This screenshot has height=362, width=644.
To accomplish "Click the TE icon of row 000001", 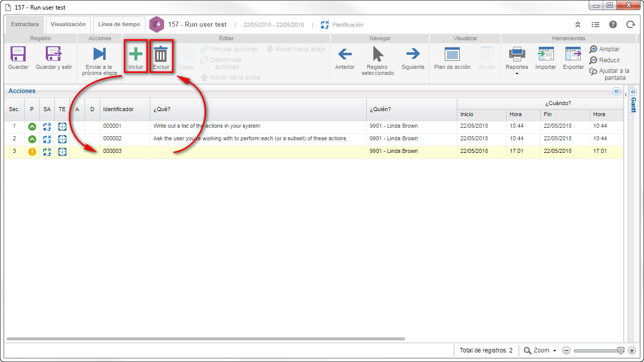I will tap(62, 127).
